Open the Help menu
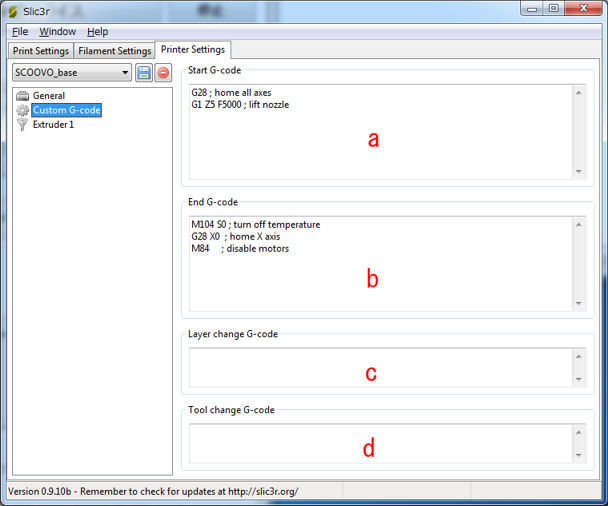The image size is (608, 506). 97,32
